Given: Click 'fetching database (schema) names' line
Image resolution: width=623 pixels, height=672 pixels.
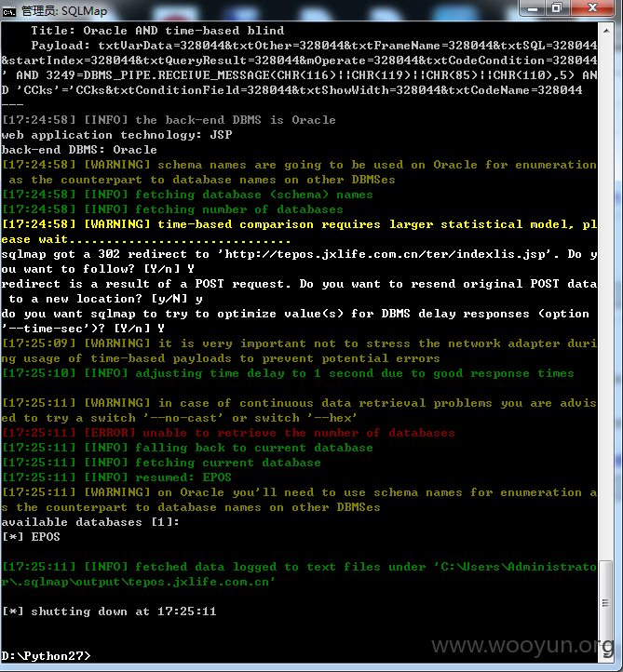Looking at the screenshot, I should click(187, 195).
